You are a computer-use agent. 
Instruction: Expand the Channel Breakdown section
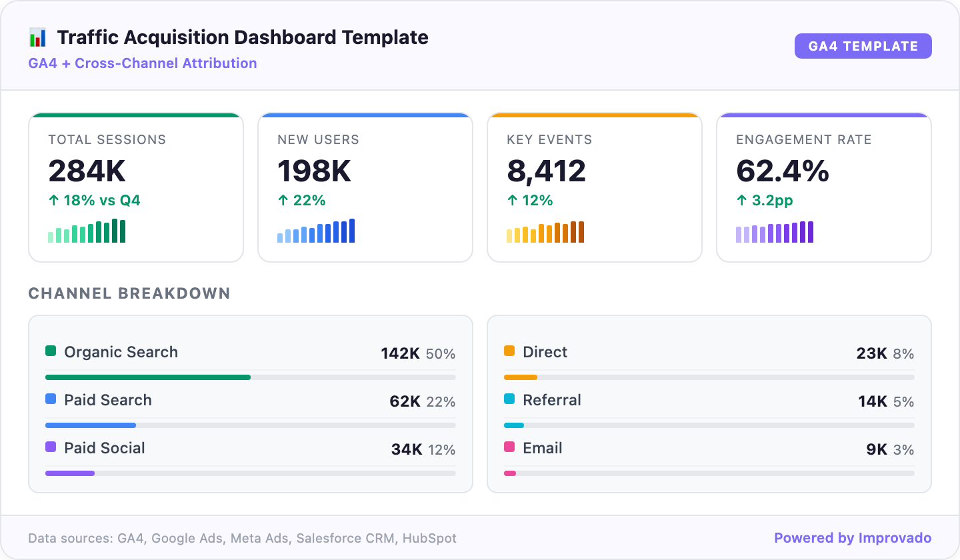coord(129,293)
